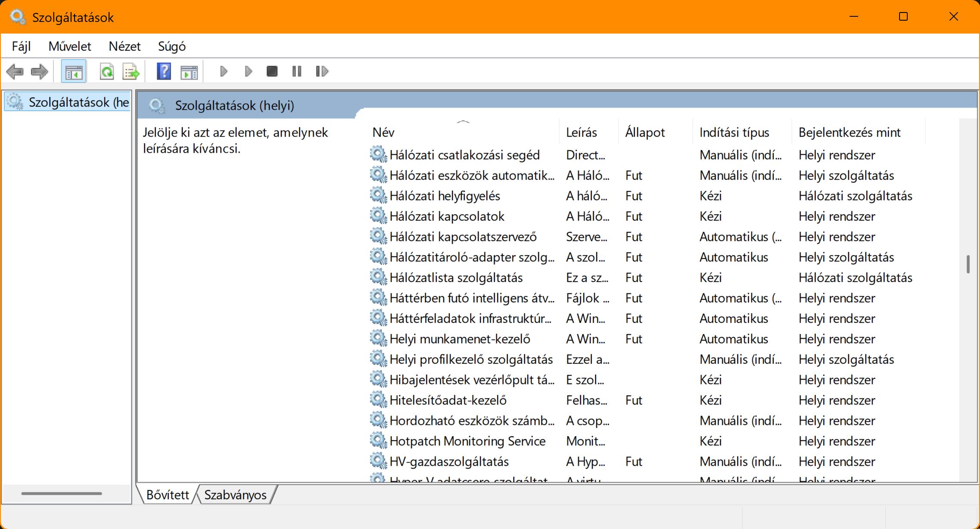Click the Back arrow toolbar icon

point(15,71)
